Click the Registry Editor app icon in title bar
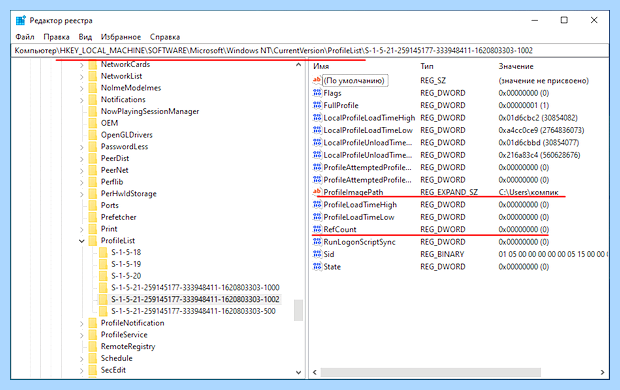 coord(21,20)
